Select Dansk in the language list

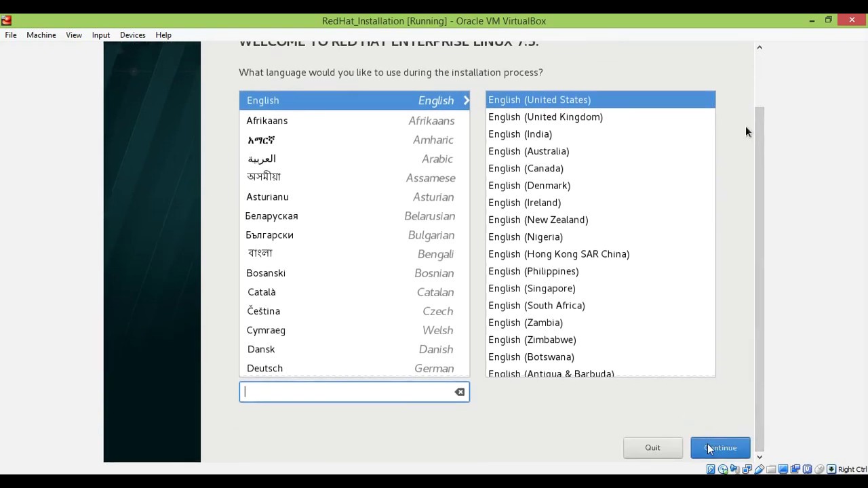tap(354, 349)
